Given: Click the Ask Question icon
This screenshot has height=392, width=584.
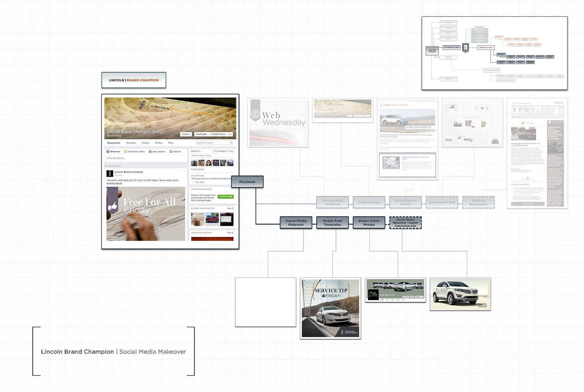Looking at the screenshot, I should coord(150,151).
